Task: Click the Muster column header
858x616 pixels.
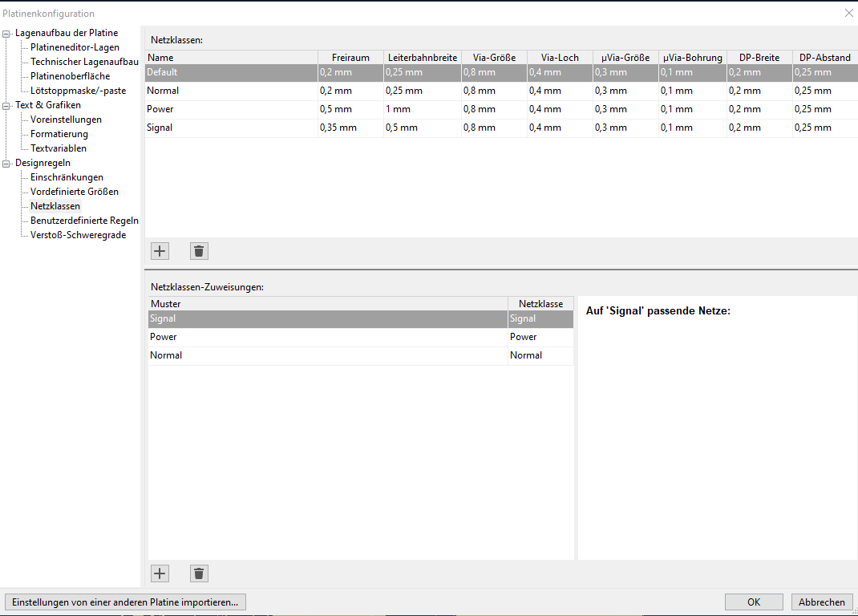Action: (x=328, y=304)
